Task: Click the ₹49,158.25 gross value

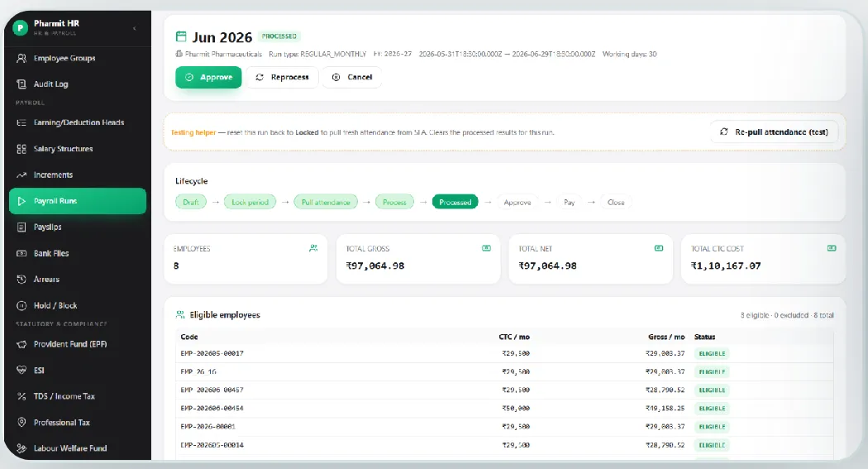Action: (x=665, y=408)
